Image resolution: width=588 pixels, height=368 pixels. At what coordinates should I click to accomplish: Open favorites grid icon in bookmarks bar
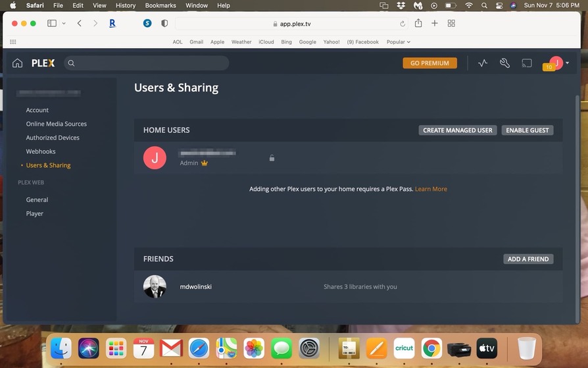pos(12,41)
